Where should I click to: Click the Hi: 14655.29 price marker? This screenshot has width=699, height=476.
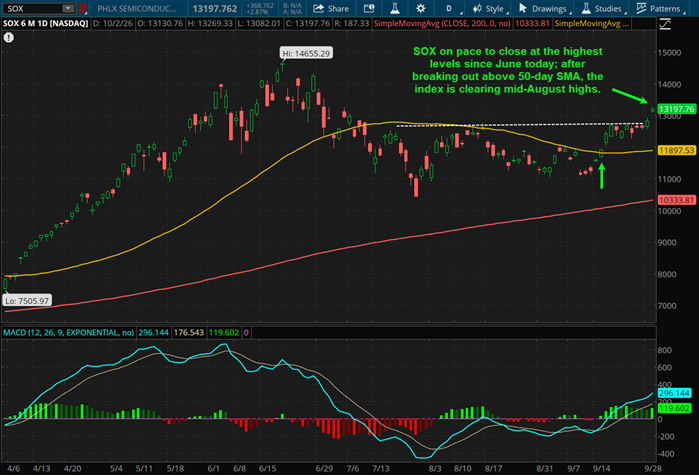(x=306, y=53)
